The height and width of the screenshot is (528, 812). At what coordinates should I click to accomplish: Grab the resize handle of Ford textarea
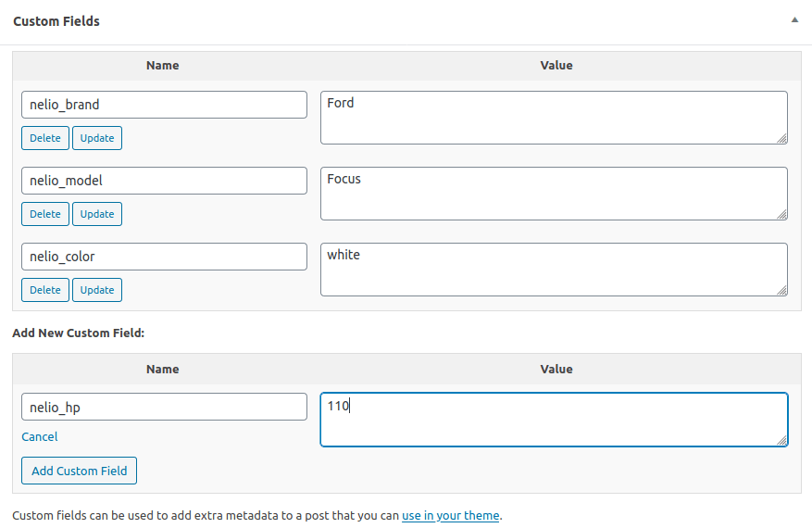tap(782, 139)
